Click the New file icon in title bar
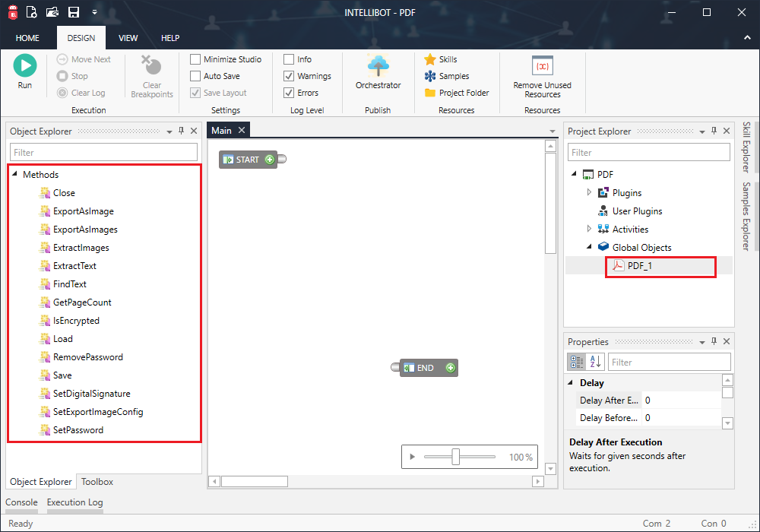This screenshot has height=532, width=760. pos(31,12)
